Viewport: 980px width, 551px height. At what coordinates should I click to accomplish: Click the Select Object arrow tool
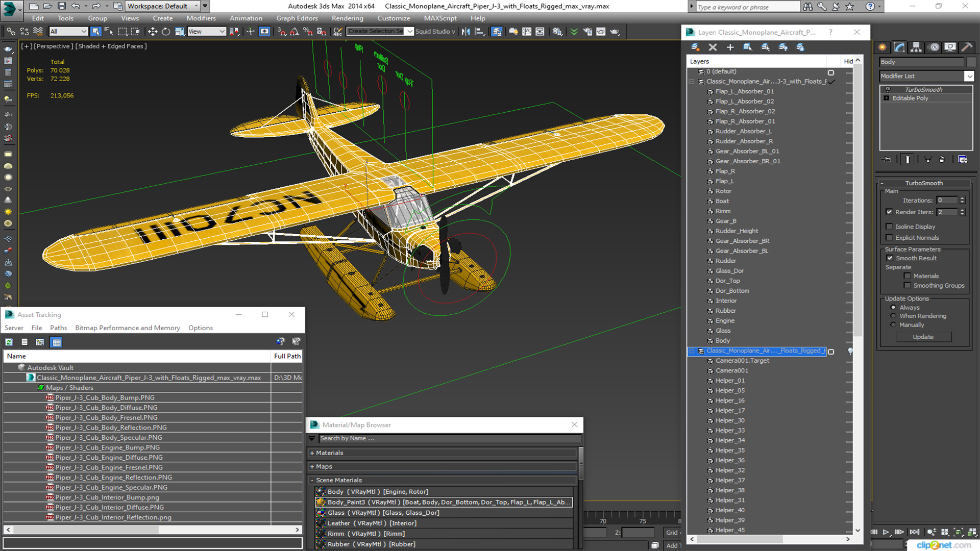(x=95, y=32)
